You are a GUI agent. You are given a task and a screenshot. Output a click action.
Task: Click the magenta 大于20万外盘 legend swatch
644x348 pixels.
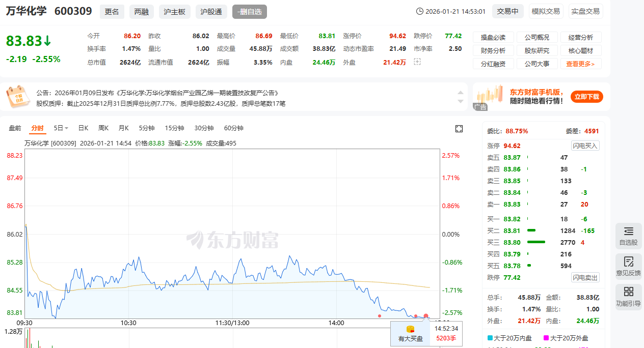click(x=546, y=338)
